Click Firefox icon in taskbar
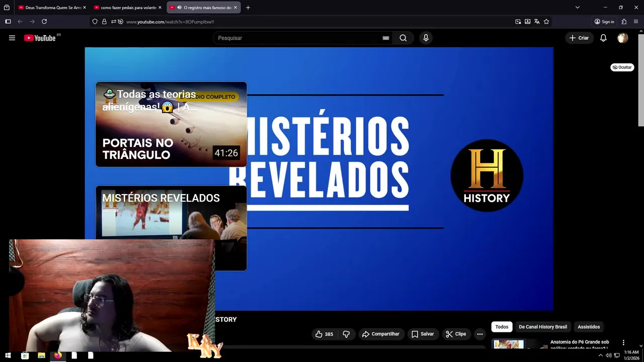The image size is (644, 362). point(58,355)
